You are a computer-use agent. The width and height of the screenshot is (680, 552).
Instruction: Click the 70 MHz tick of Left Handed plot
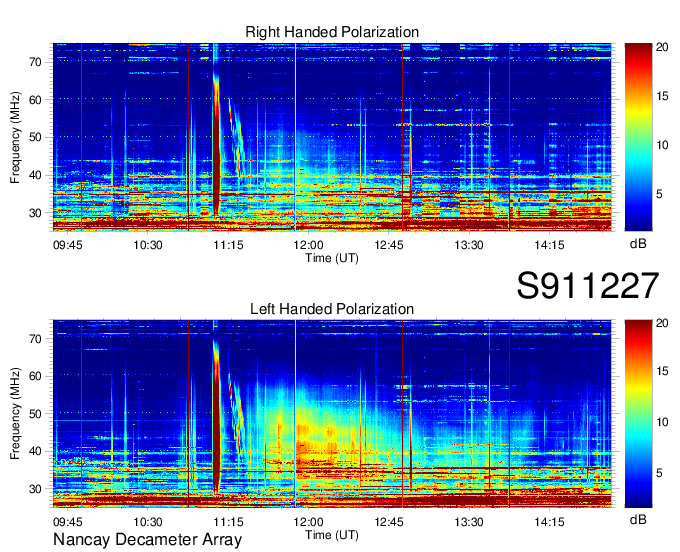[x=36, y=339]
